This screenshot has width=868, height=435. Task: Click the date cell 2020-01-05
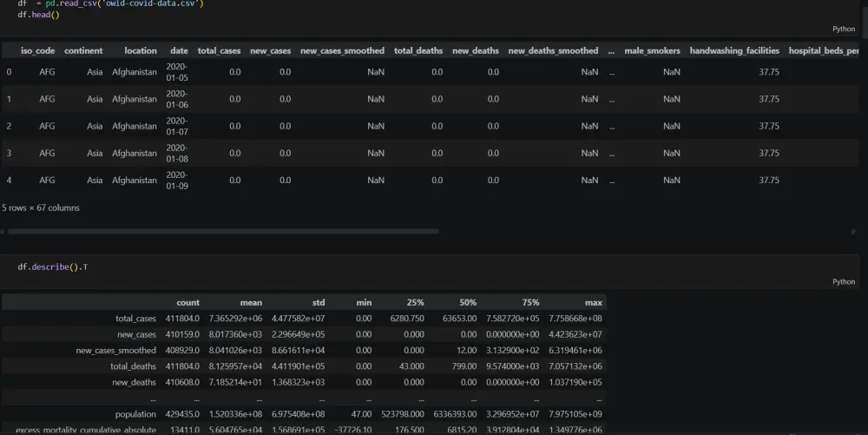177,72
